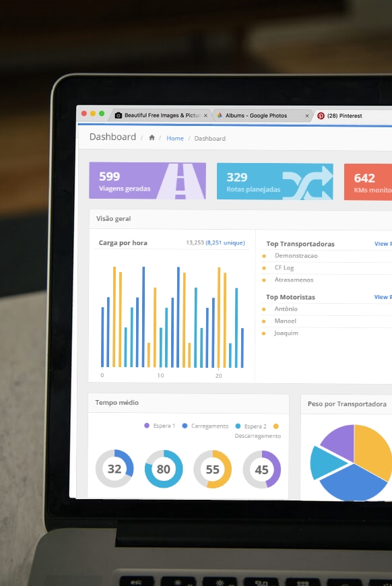Click the Dashboard page title
392x586 pixels.
click(x=113, y=137)
